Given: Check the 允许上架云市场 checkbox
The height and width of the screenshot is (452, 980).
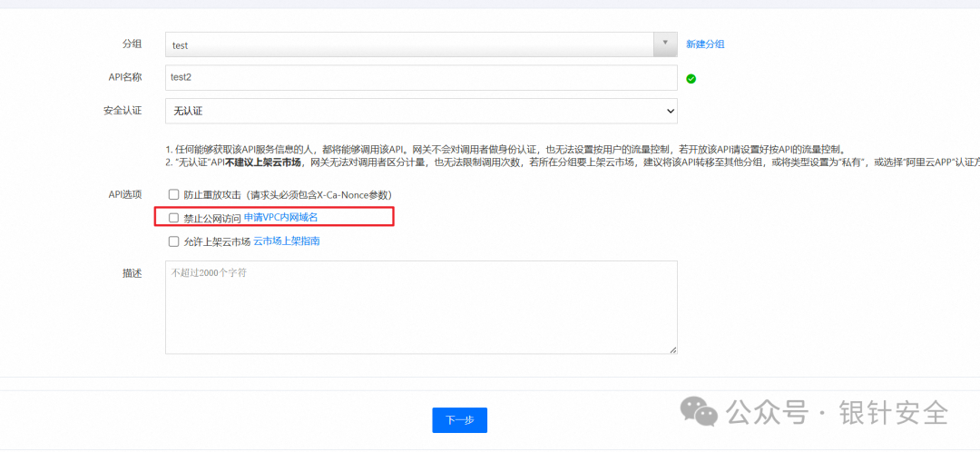Looking at the screenshot, I should tap(173, 241).
